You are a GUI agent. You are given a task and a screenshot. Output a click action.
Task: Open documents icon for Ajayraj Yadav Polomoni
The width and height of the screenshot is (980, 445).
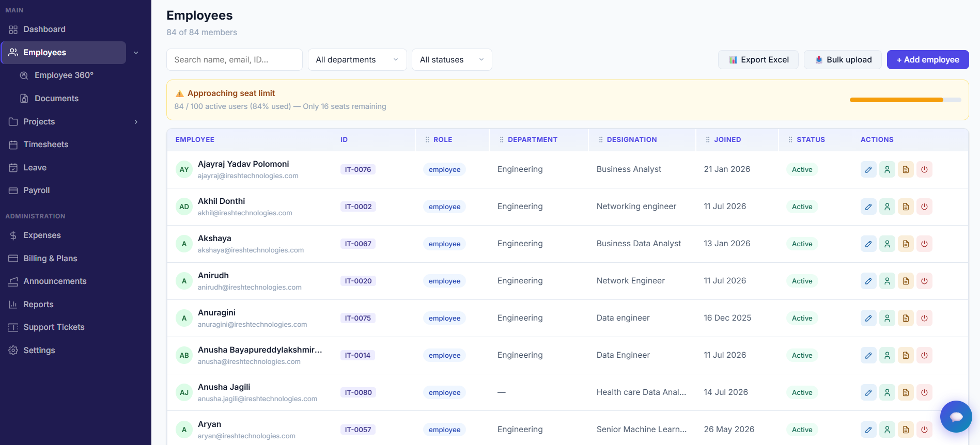click(x=906, y=169)
